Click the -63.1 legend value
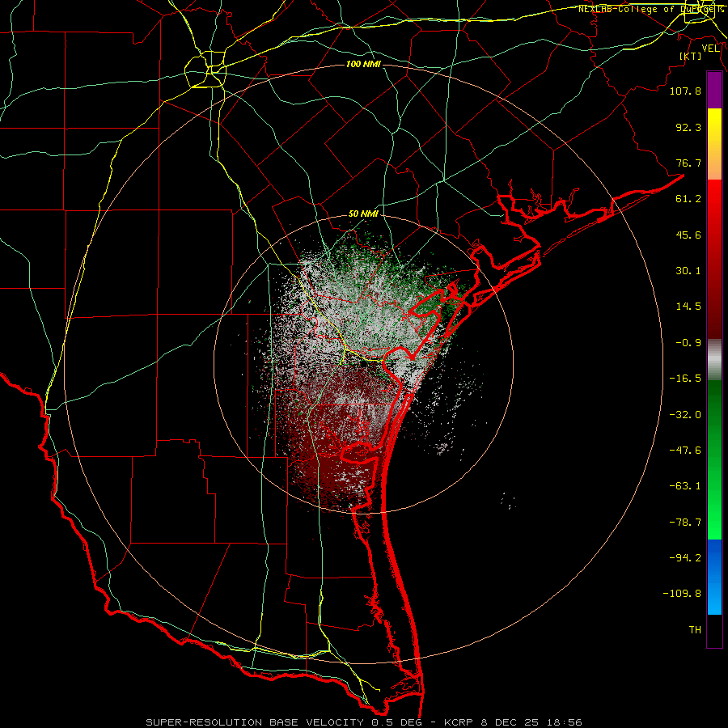This screenshot has width=728, height=728. (685, 486)
